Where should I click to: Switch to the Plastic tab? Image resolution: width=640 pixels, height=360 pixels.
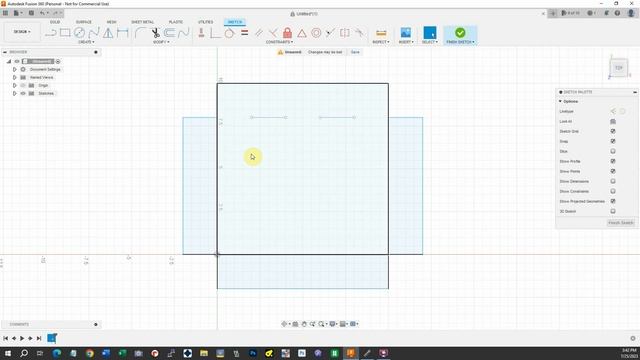point(176,22)
